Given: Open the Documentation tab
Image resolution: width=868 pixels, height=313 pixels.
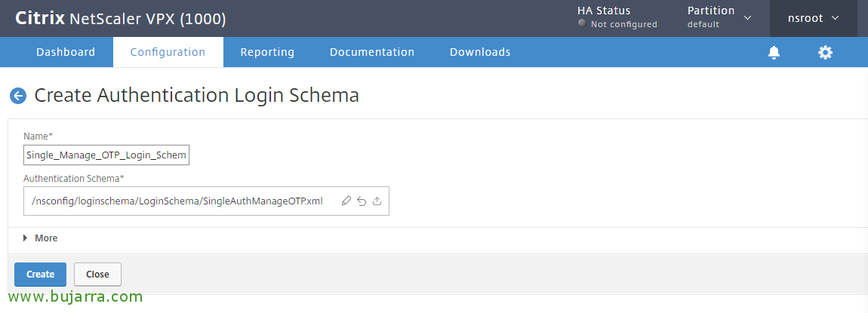Looking at the screenshot, I should tap(372, 52).
